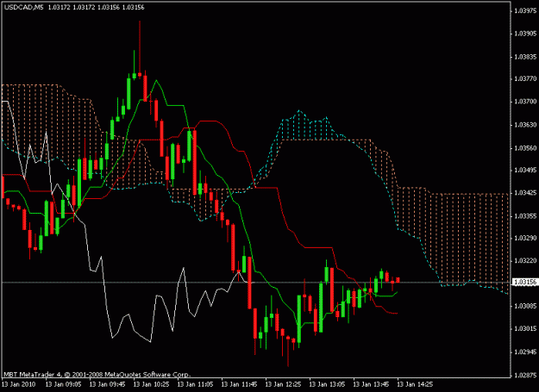
Task: Click the OHLC values 1.03172 1.03172 1.03156 1.03156
Action: click(x=96, y=7)
